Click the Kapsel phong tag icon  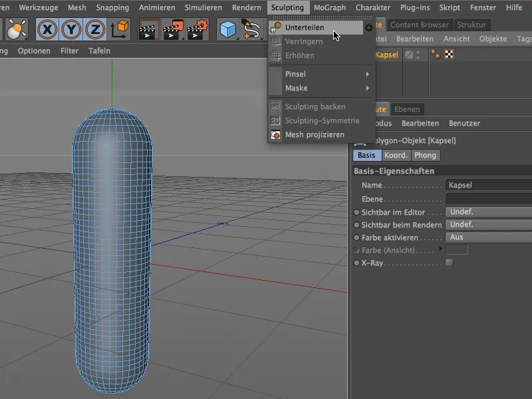click(x=436, y=55)
